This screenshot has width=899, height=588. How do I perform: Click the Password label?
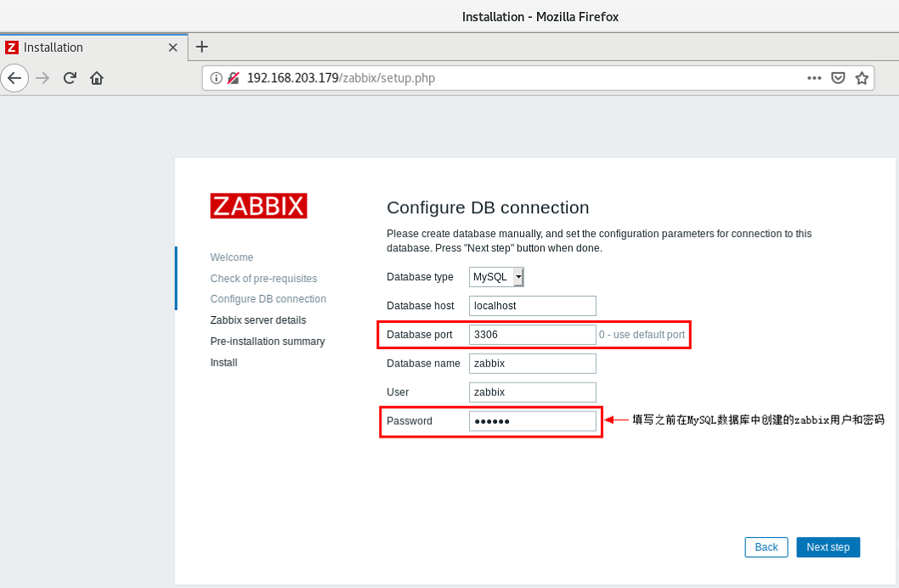(410, 421)
